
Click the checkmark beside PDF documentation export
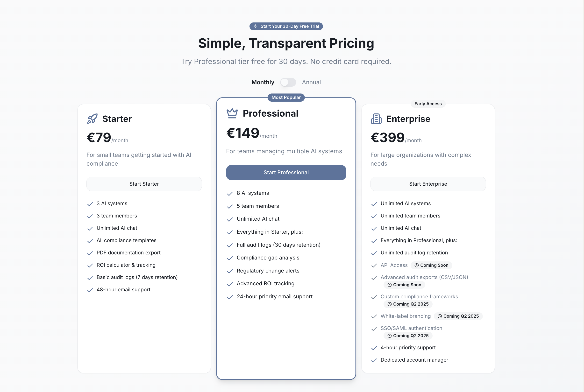click(x=90, y=253)
